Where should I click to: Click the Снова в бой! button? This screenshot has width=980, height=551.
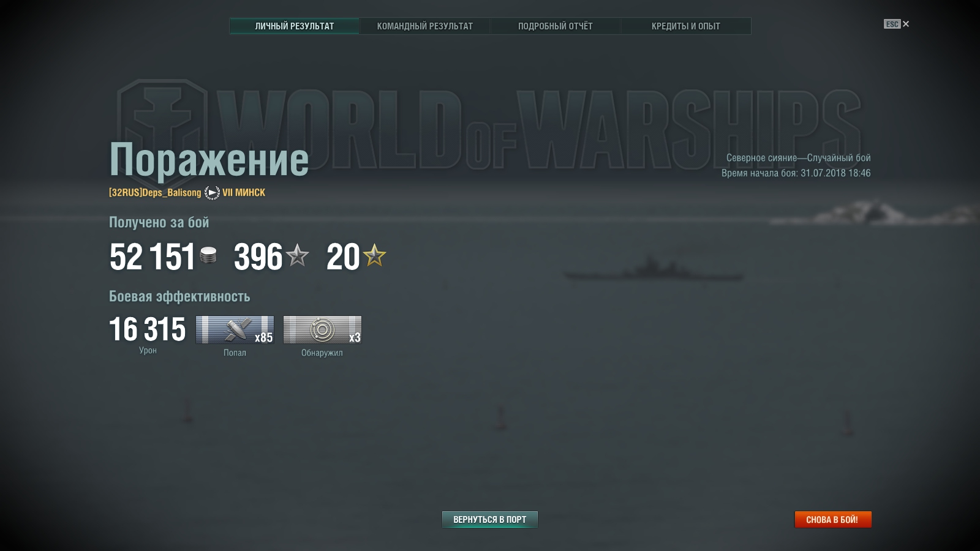tap(833, 519)
